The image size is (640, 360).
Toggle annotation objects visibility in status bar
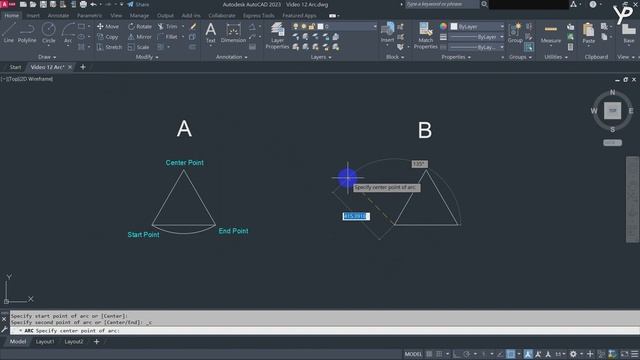coord(528,354)
